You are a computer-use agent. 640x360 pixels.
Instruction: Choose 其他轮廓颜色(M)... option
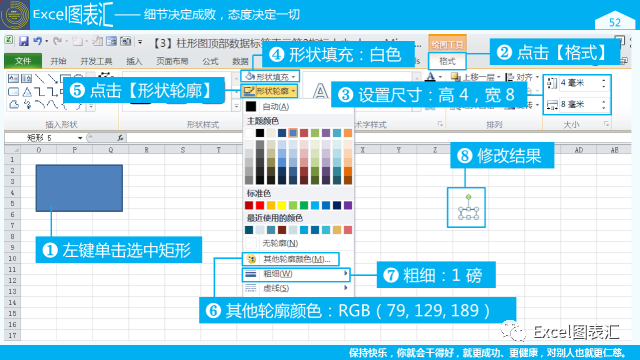point(291,259)
